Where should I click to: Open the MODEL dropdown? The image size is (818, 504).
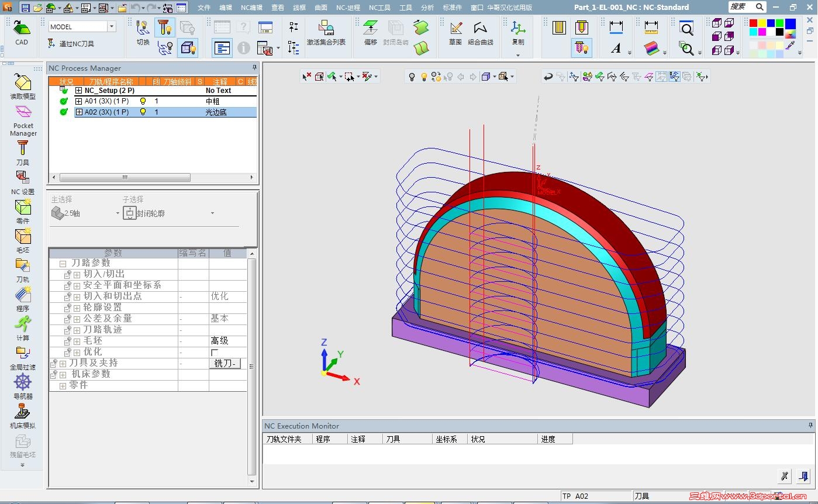tap(111, 27)
